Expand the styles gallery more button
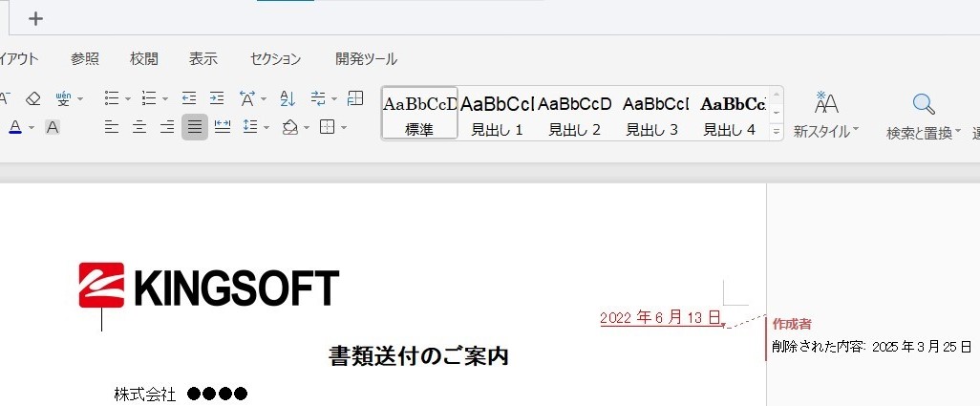The height and width of the screenshot is (406, 980). pyautogui.click(x=777, y=132)
